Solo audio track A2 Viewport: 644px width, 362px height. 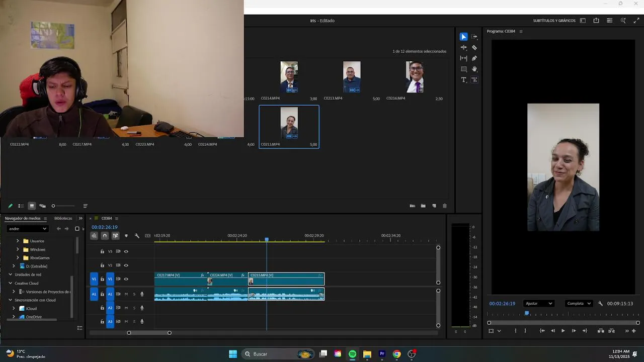point(134,308)
